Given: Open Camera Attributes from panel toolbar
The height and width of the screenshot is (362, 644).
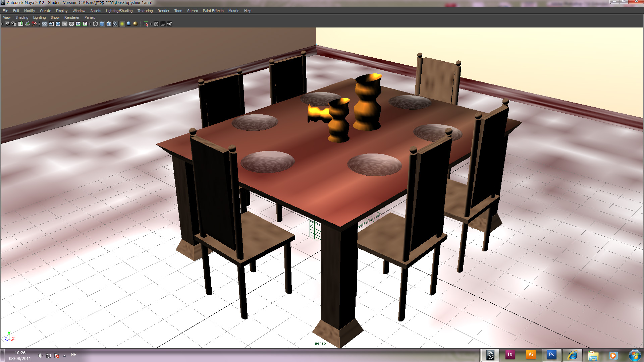Looking at the screenshot, I should [14, 24].
